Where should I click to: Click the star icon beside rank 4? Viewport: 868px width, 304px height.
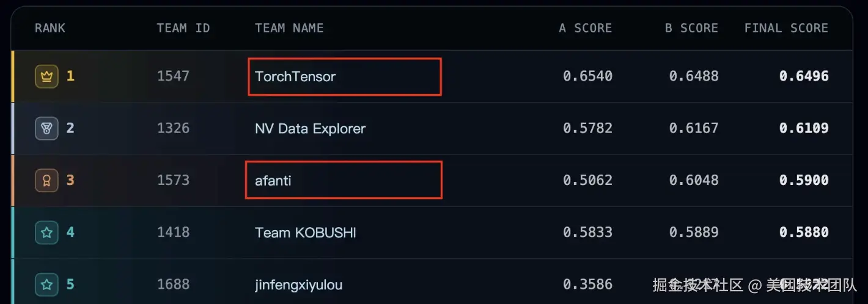[46, 232]
